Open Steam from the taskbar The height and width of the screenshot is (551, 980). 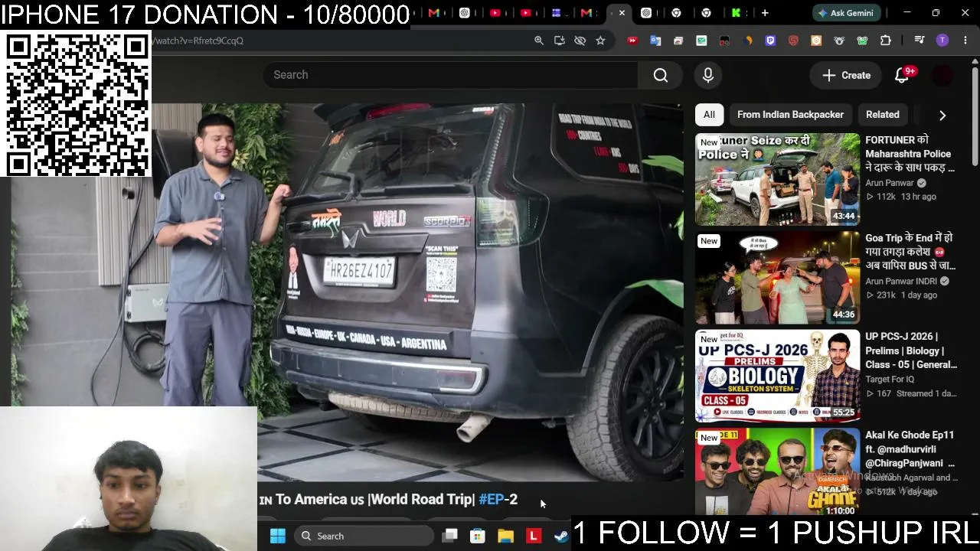tap(561, 536)
